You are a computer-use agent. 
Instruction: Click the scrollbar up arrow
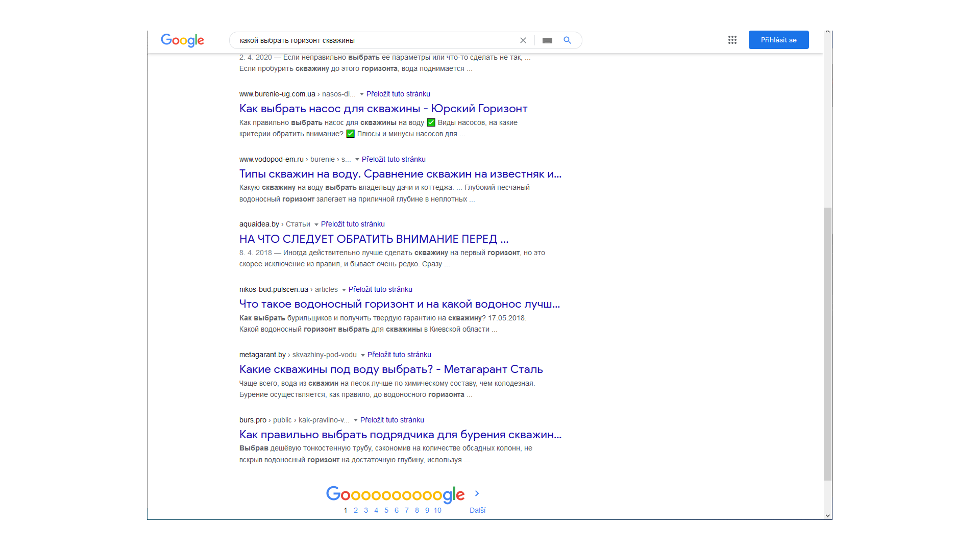click(x=827, y=32)
